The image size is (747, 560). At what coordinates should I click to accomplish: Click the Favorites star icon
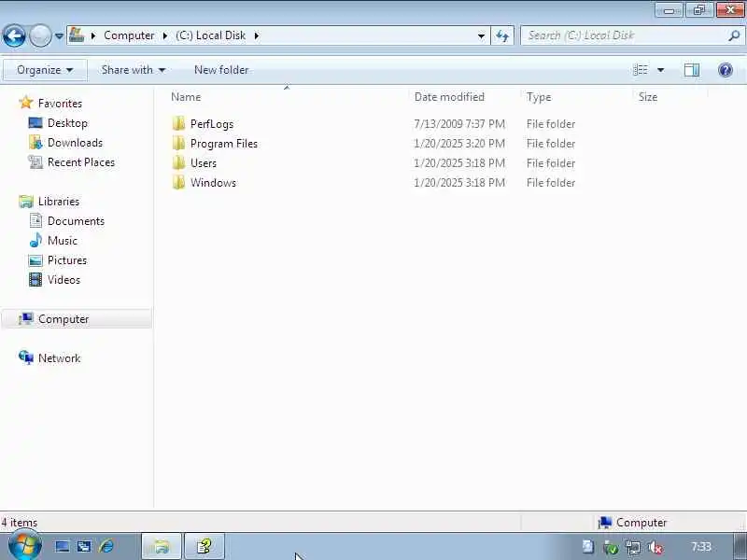[26, 103]
